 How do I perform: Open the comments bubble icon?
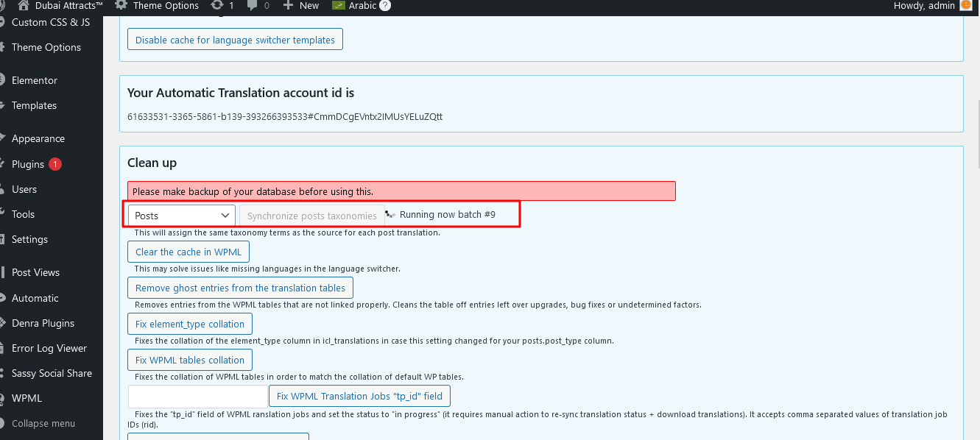(253, 6)
